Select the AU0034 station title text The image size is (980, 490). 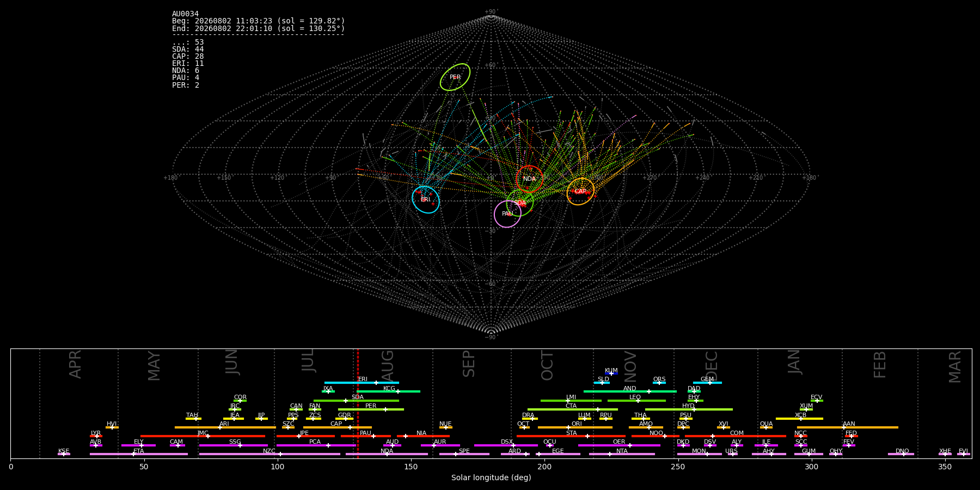point(186,14)
